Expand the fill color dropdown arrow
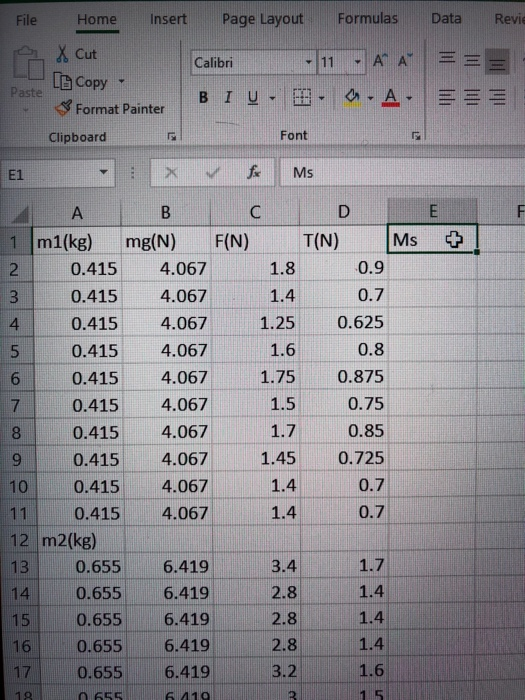The width and height of the screenshot is (525, 700). pos(370,98)
